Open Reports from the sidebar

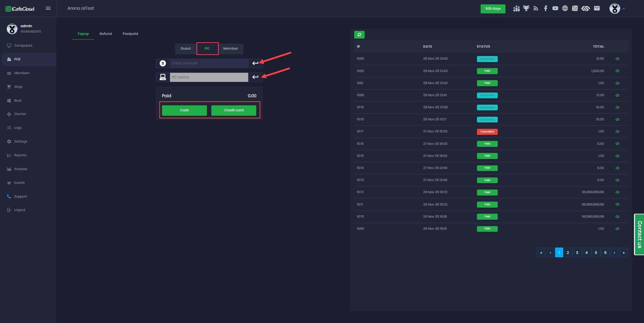[x=20, y=155]
